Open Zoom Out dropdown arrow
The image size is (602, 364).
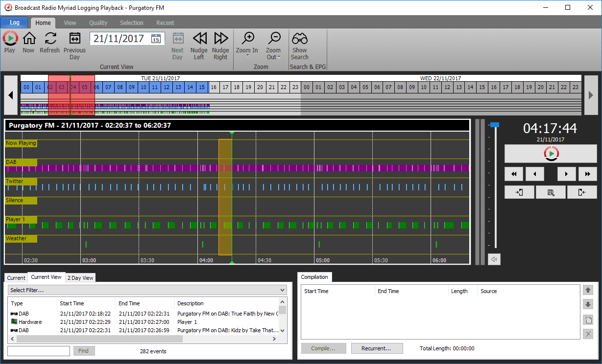[279, 57]
